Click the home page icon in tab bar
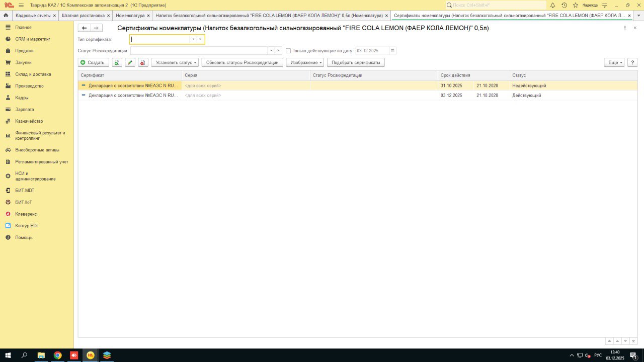This screenshot has width=644, height=362. coord(6,16)
